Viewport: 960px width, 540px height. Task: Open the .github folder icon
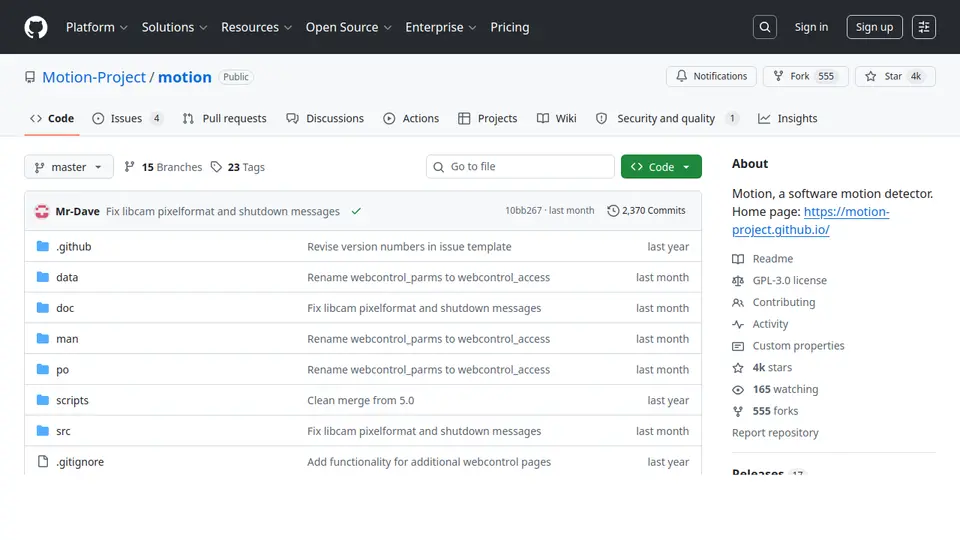(42, 246)
